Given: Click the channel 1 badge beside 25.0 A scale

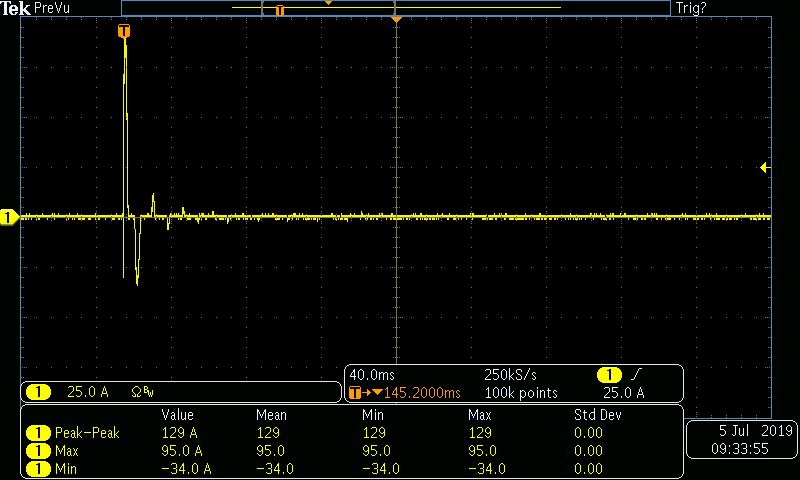Looking at the screenshot, I should coord(40,393).
